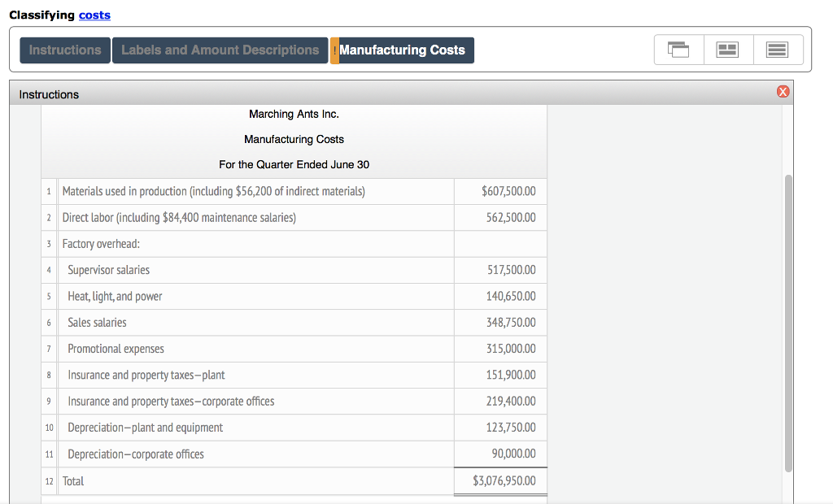Viewport: 833px width, 504px height.
Task: Open the Instructions tab
Action: pos(65,50)
